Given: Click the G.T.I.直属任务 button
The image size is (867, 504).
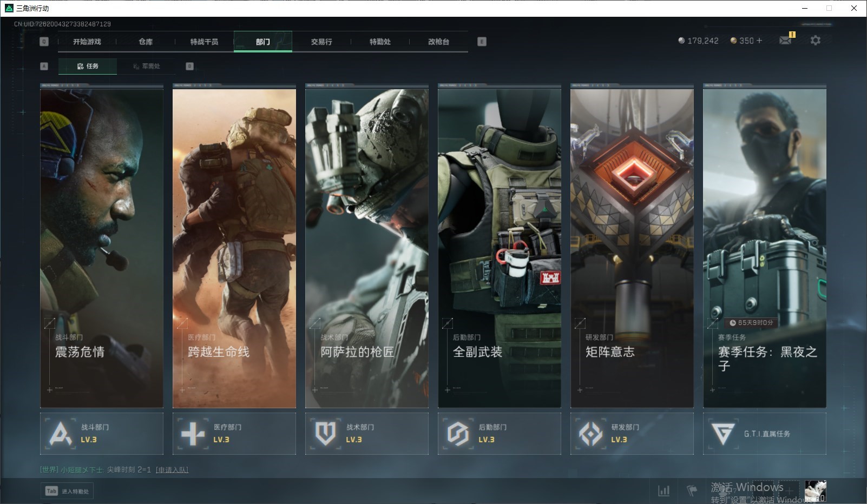Looking at the screenshot, I should (x=765, y=434).
